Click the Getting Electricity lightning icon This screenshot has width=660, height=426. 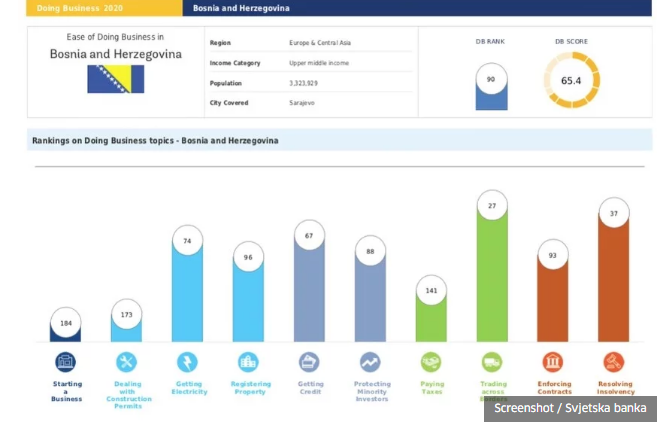[187, 362]
